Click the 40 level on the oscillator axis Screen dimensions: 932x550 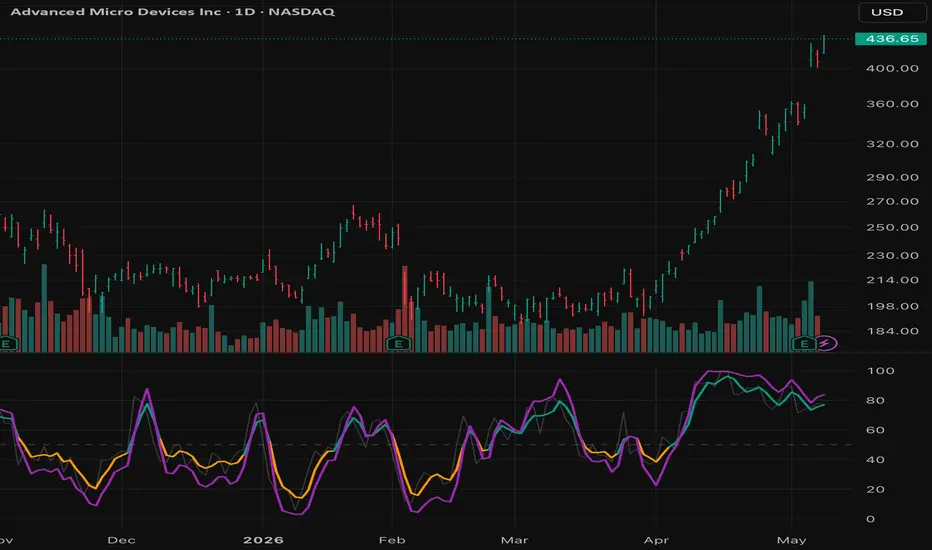876,460
